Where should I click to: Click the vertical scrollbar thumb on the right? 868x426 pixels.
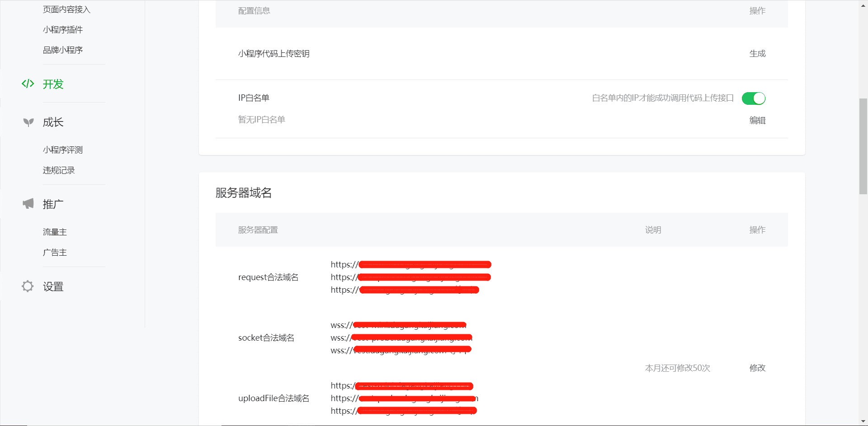863,145
